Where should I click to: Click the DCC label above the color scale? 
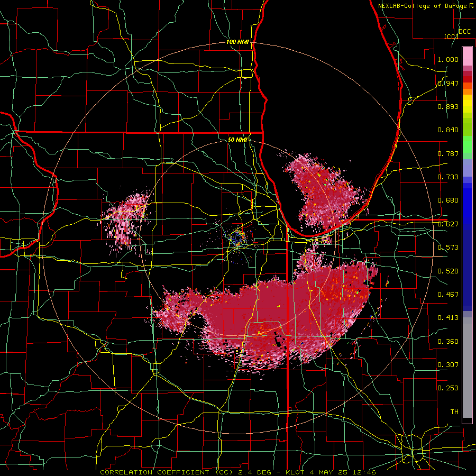tap(464, 32)
